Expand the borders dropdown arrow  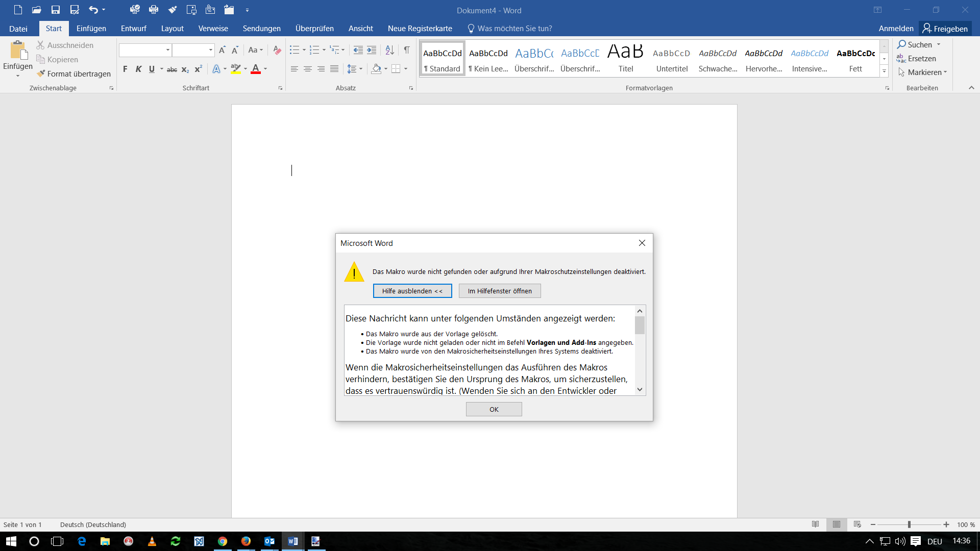[x=406, y=69]
